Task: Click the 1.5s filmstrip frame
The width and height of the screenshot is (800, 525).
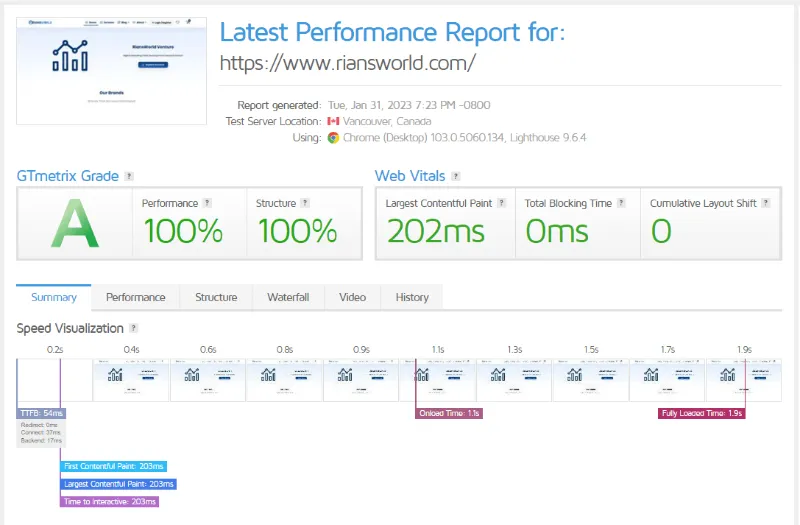Action: 590,380
